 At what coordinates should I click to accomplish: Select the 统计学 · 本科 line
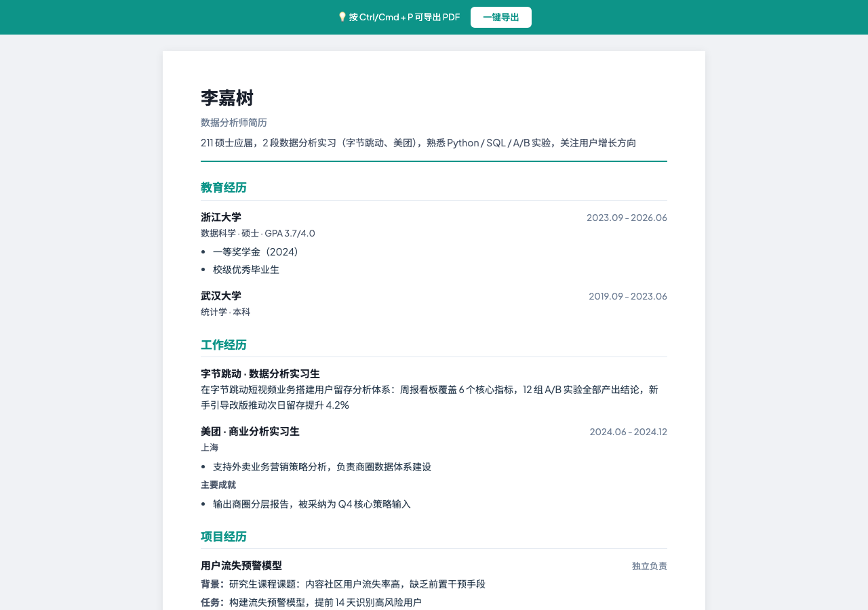[226, 312]
